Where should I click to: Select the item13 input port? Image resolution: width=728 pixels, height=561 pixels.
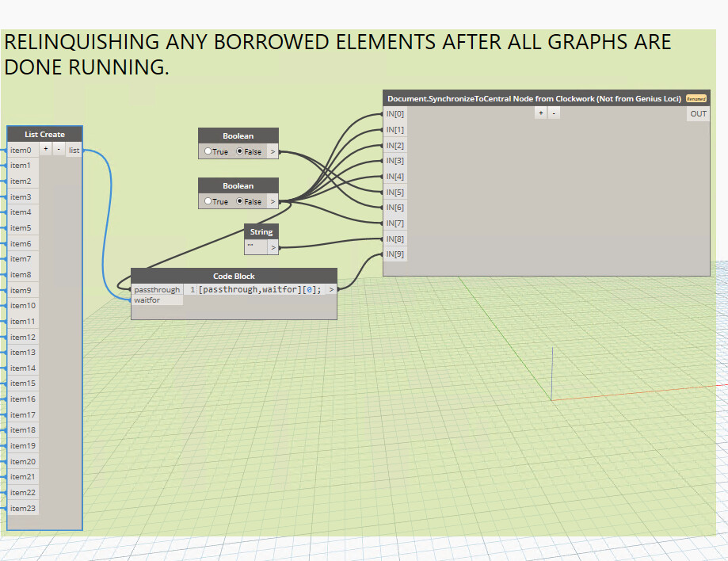23,353
